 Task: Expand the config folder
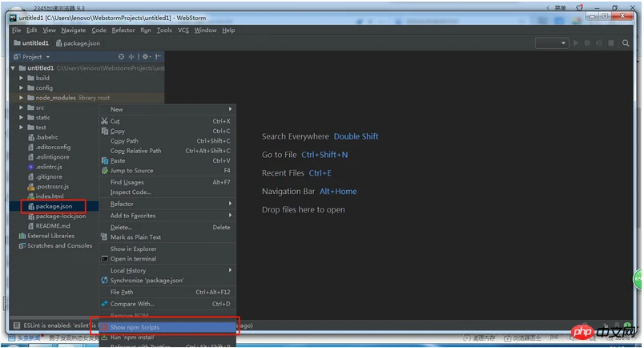[21, 87]
